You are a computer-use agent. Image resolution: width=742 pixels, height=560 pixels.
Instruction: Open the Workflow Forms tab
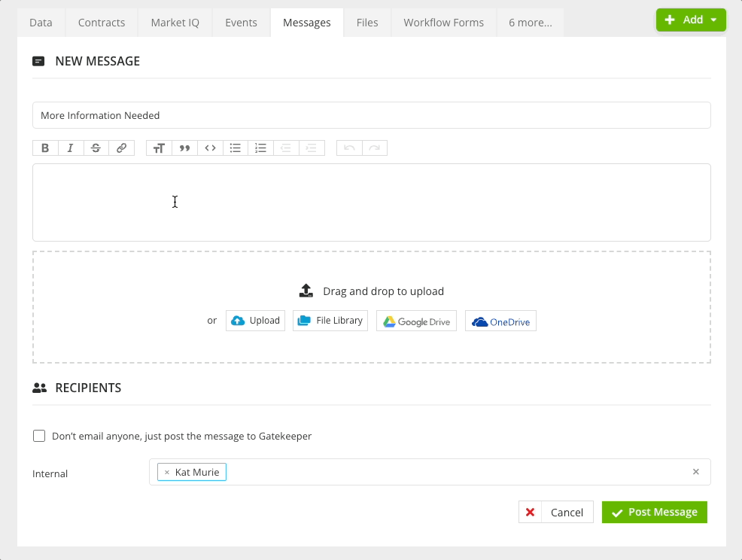click(x=443, y=23)
